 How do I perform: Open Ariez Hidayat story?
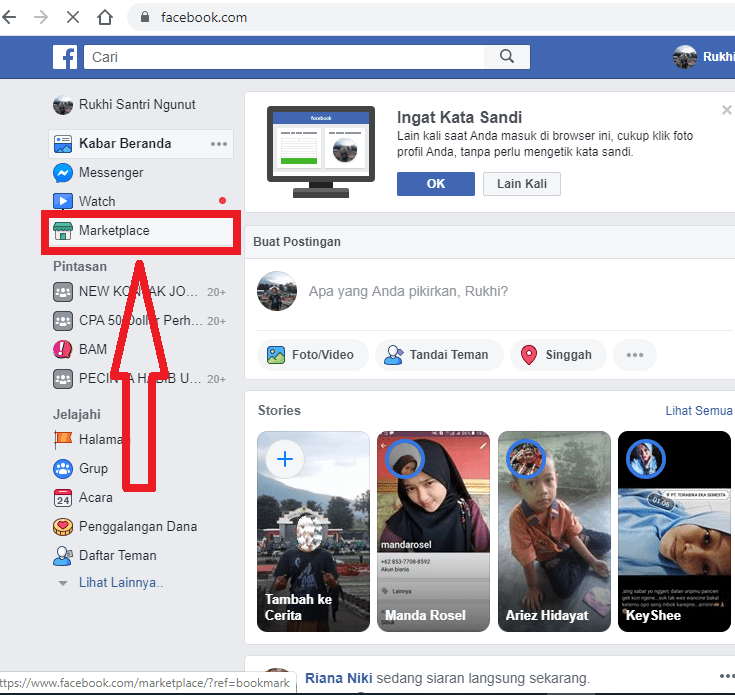[554, 531]
